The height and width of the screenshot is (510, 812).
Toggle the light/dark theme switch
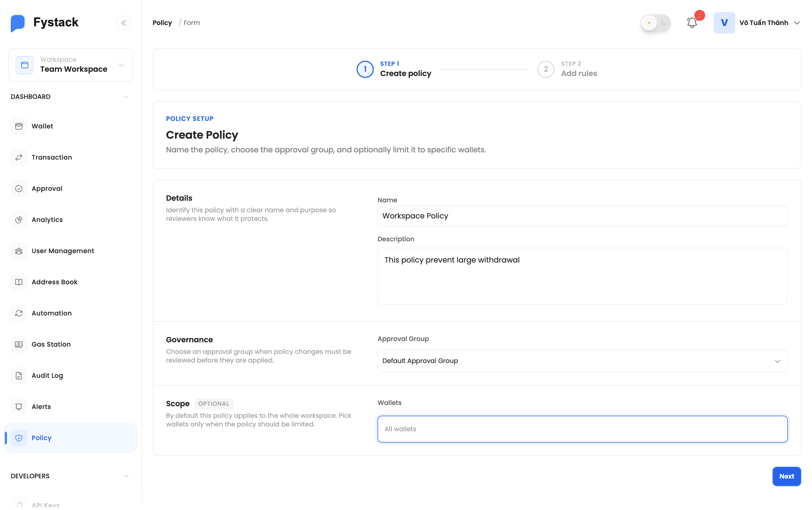point(656,23)
